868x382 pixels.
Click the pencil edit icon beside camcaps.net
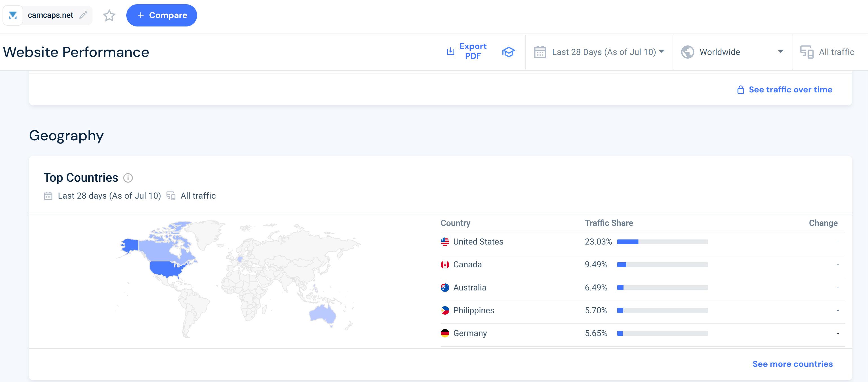[83, 15]
